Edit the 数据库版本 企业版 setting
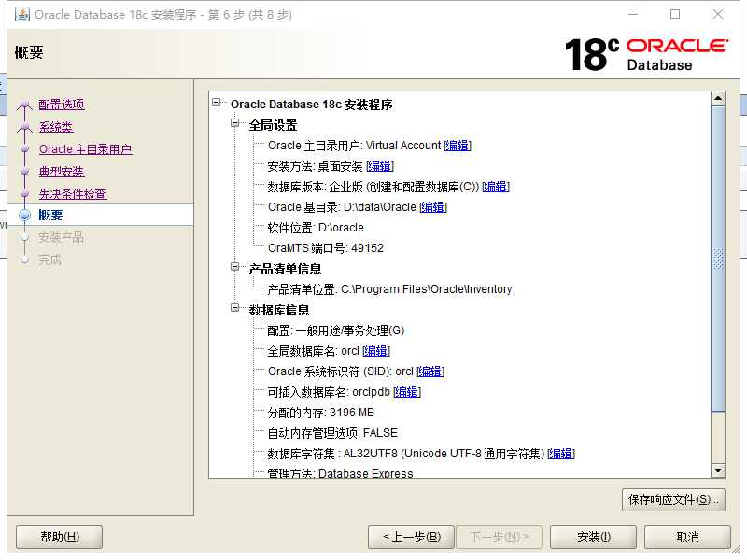 coord(496,187)
